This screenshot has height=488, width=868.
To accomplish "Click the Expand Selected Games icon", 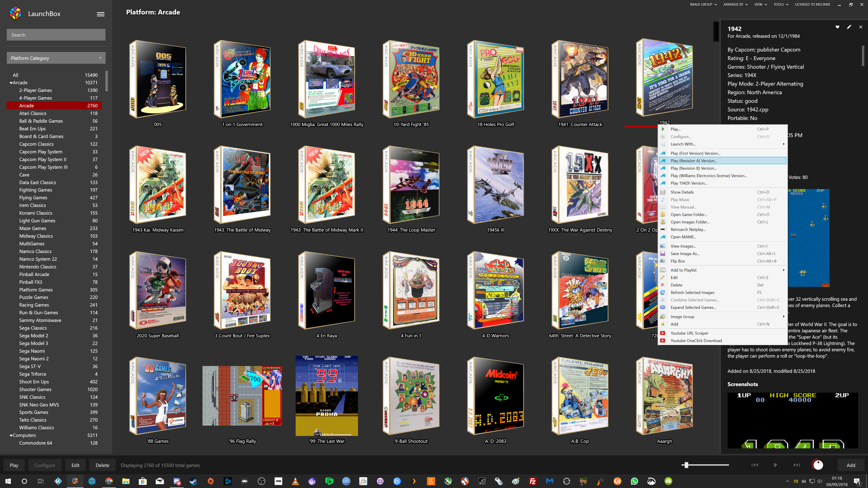I will (x=663, y=307).
